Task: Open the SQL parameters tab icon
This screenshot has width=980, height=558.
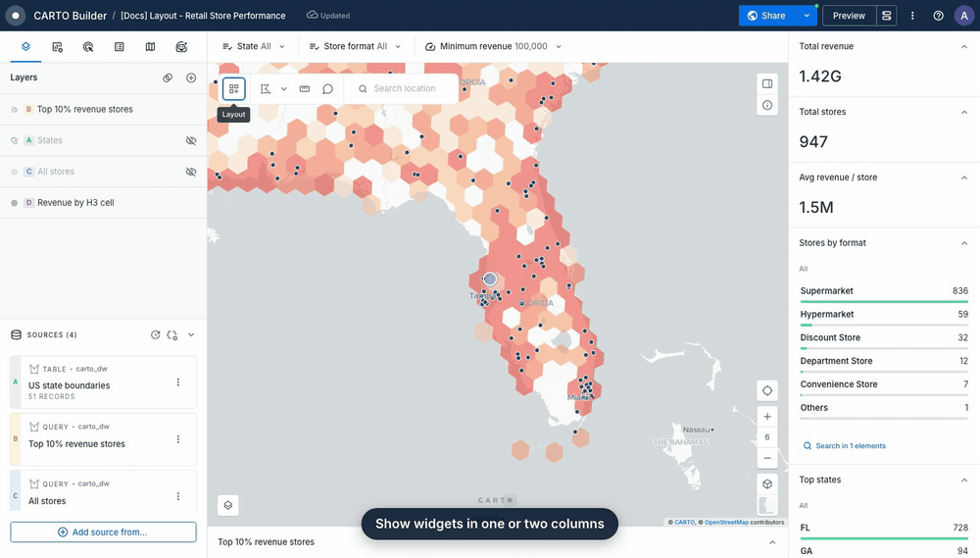Action: coord(182,47)
